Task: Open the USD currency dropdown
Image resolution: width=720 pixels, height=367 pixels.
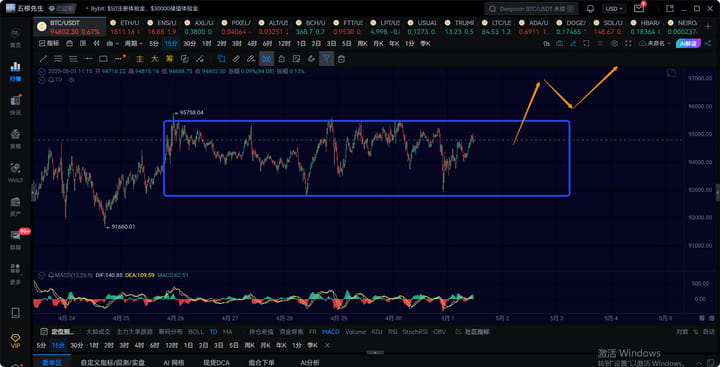Action: coord(614,9)
